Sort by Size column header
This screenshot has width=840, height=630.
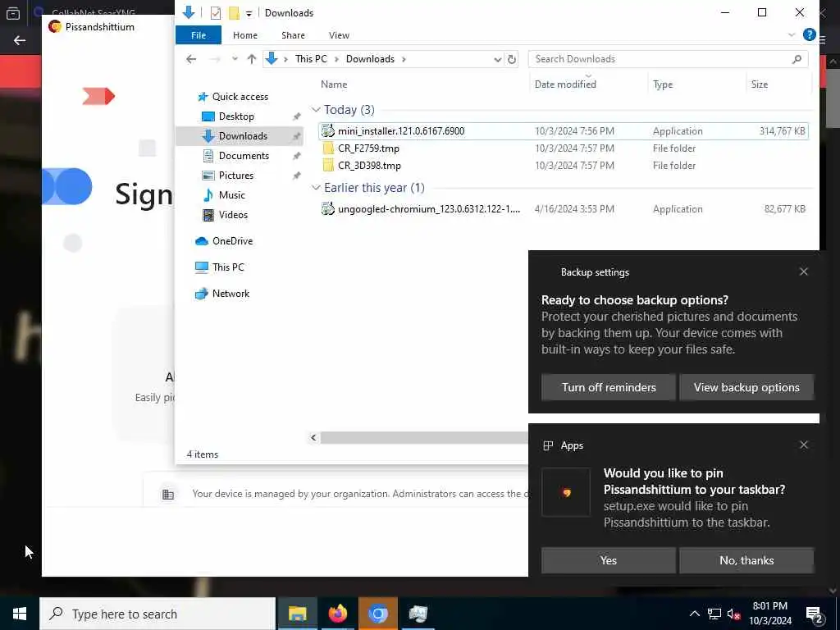[x=759, y=84]
